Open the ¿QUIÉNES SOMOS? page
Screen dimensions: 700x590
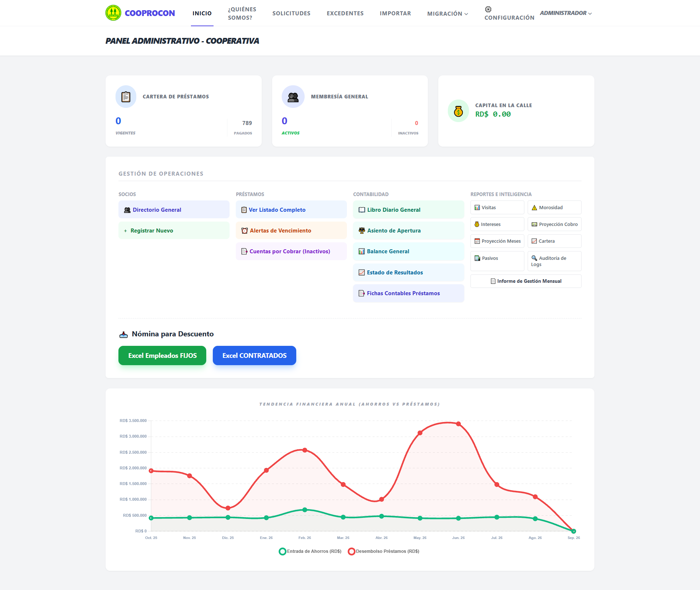coord(242,13)
